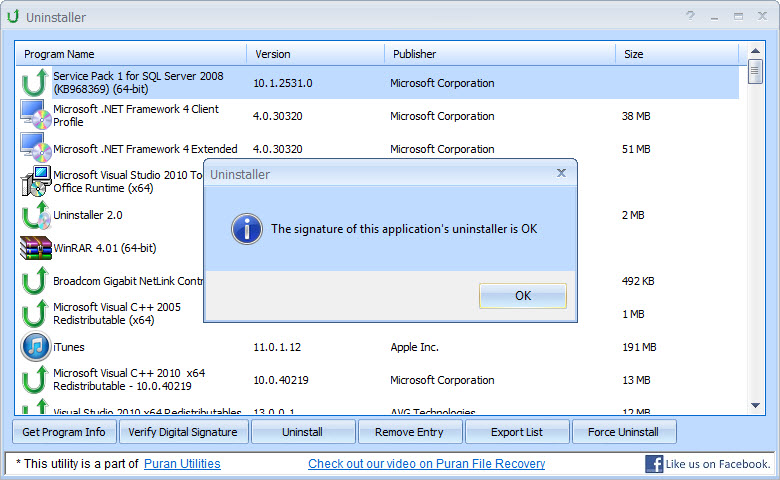Click the Export List button

516,432
